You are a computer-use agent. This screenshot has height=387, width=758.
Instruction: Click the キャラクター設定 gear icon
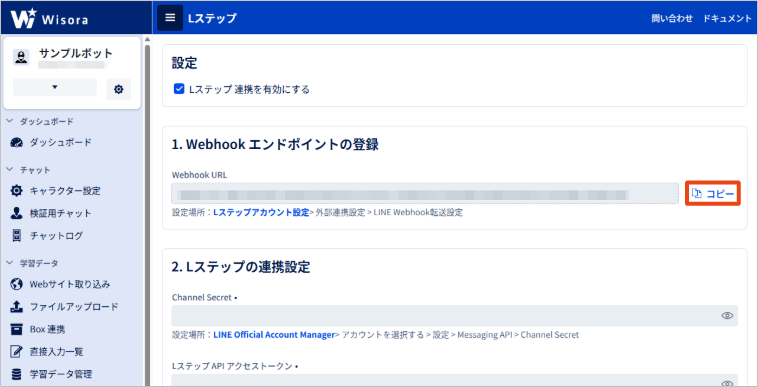point(16,191)
